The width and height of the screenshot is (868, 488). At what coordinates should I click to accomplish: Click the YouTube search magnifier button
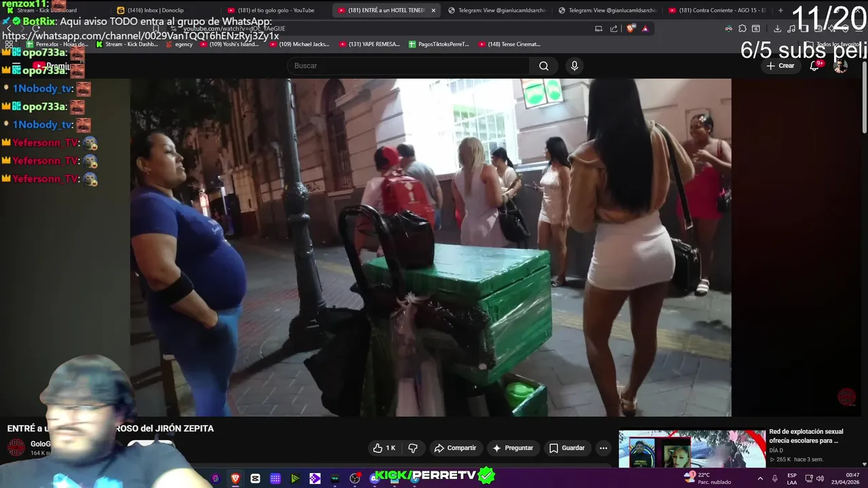click(x=544, y=66)
